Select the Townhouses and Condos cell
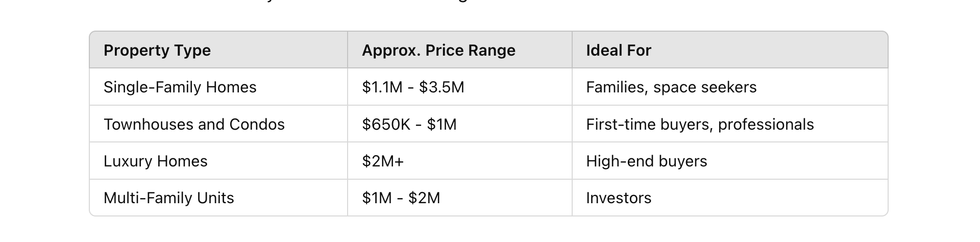Image resolution: width=980 pixels, height=242 pixels. pos(218,124)
